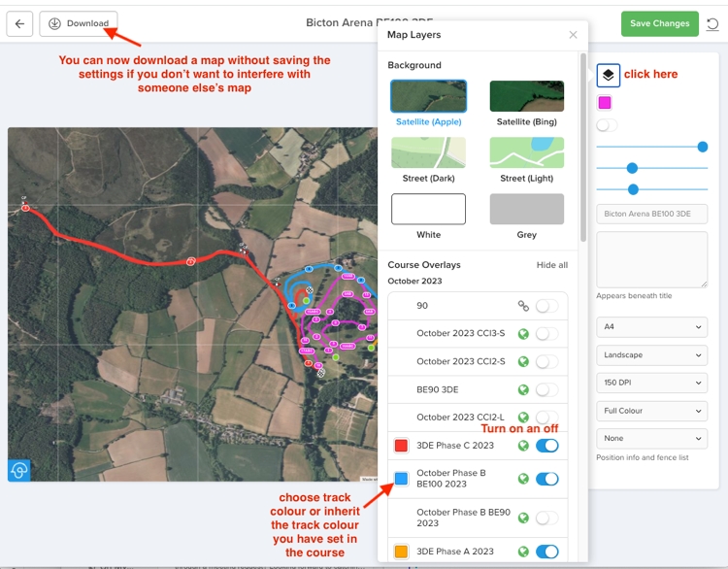Click the Hide all overlays link
Screen dimensions: 728x569
[x=551, y=265]
